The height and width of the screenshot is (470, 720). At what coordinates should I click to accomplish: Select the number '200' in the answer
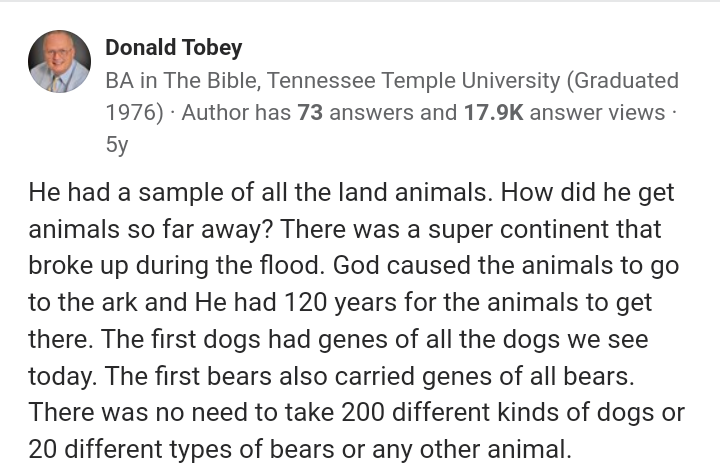pyautogui.click(x=363, y=412)
